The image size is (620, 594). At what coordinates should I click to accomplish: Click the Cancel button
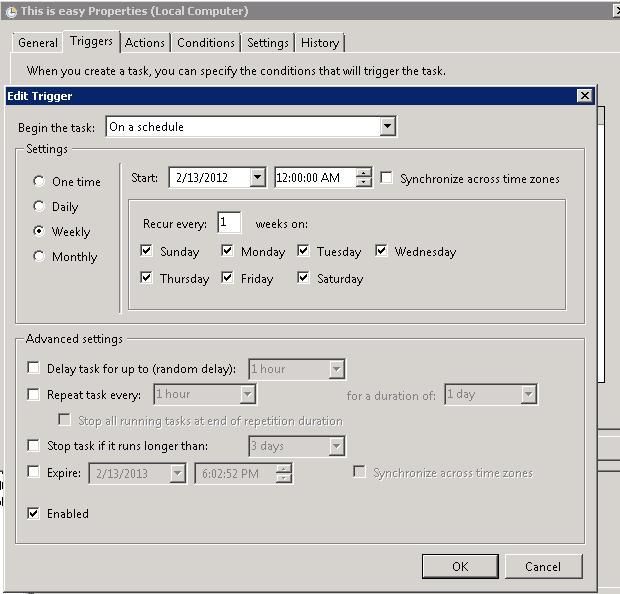coord(543,566)
